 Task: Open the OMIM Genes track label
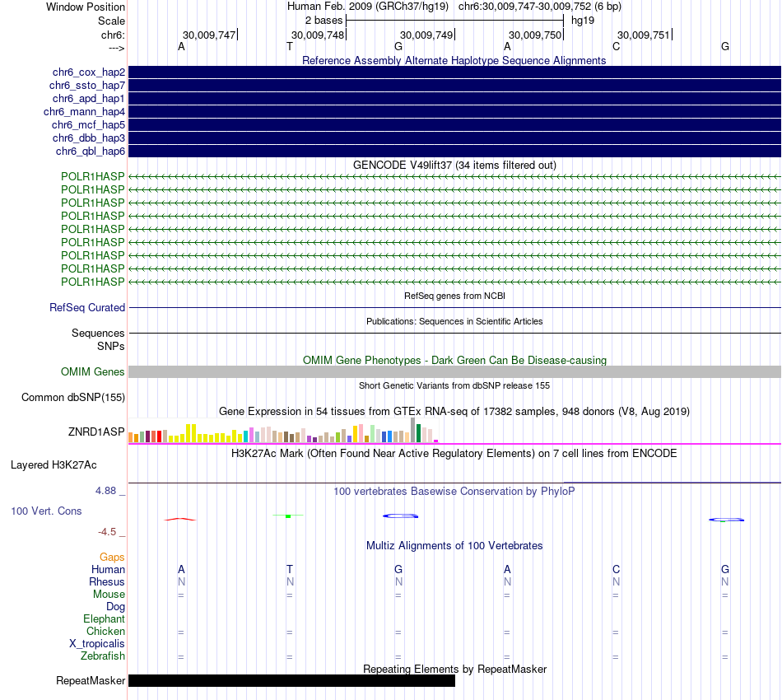point(93,371)
